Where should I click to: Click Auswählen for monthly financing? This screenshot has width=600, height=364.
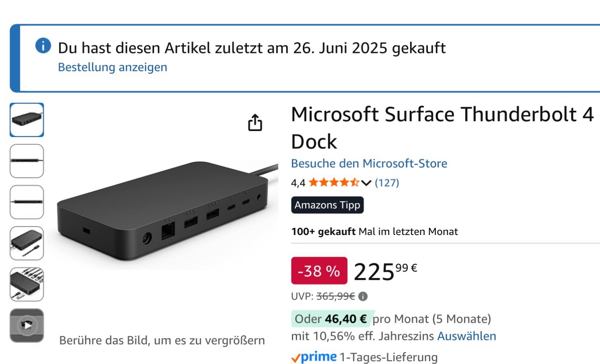467,336
